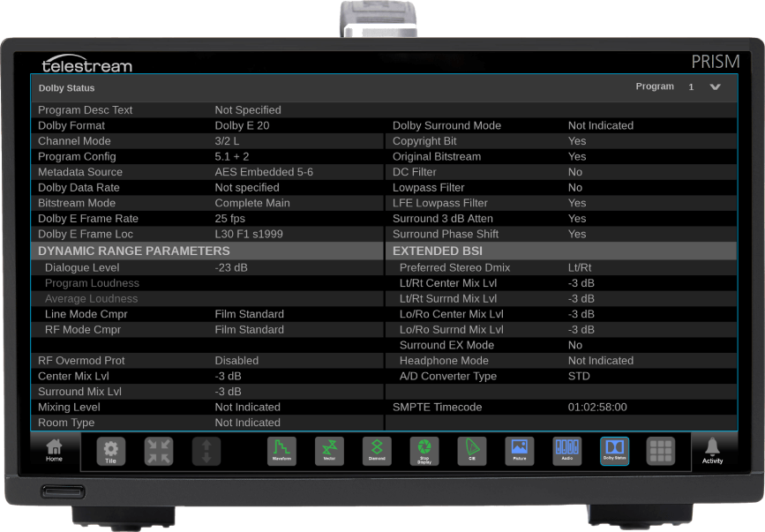Click the Dialogue Level value '-23 dB'
Viewport: 765px width, 532px height.
[x=231, y=267]
